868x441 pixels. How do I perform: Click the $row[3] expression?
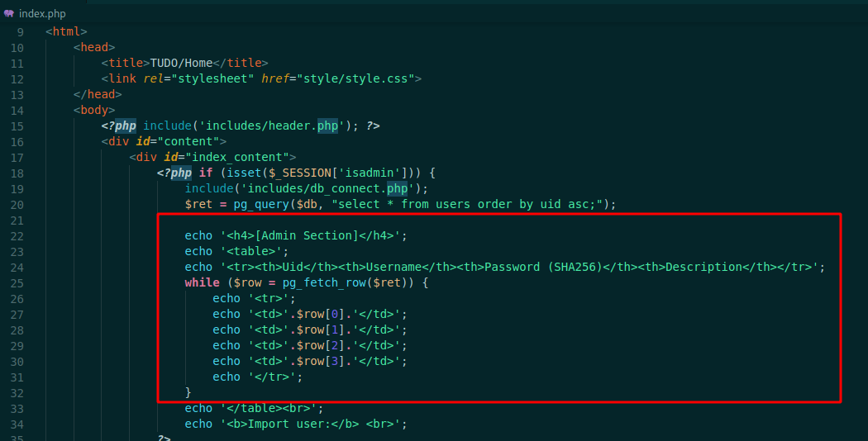pyautogui.click(x=317, y=362)
